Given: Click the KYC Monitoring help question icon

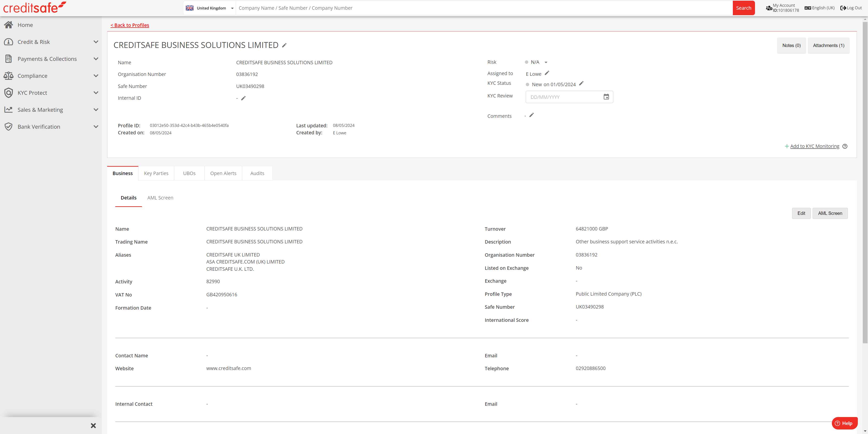Looking at the screenshot, I should (x=845, y=146).
